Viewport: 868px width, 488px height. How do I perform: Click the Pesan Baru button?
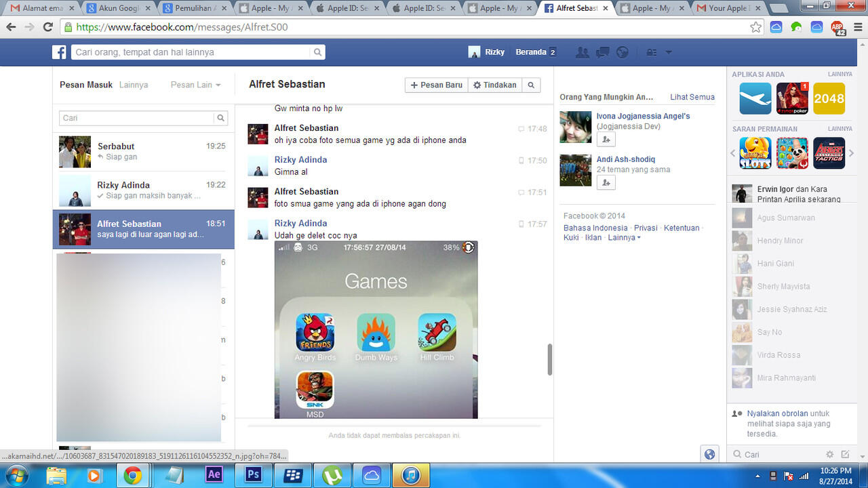pos(437,85)
